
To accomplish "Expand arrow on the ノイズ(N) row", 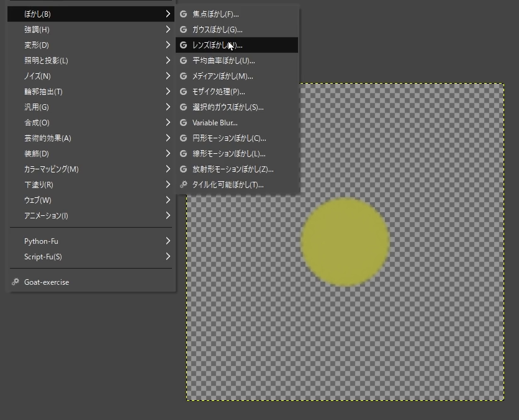I will pos(168,76).
